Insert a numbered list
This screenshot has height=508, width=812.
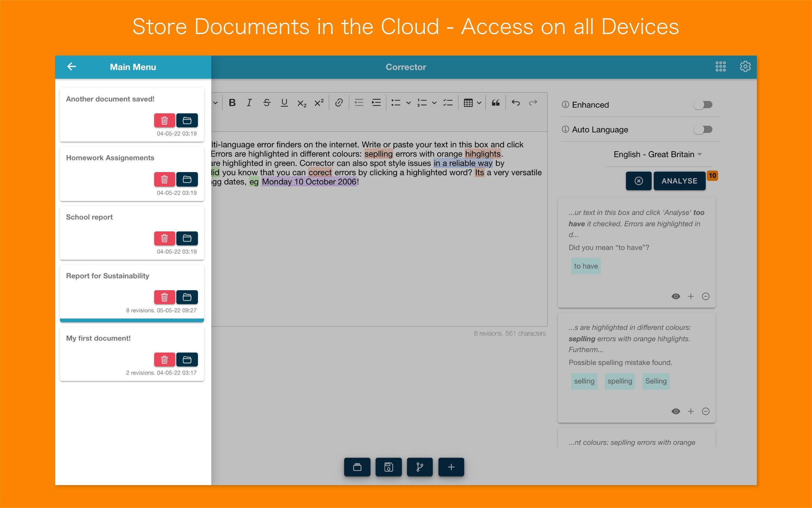422,103
